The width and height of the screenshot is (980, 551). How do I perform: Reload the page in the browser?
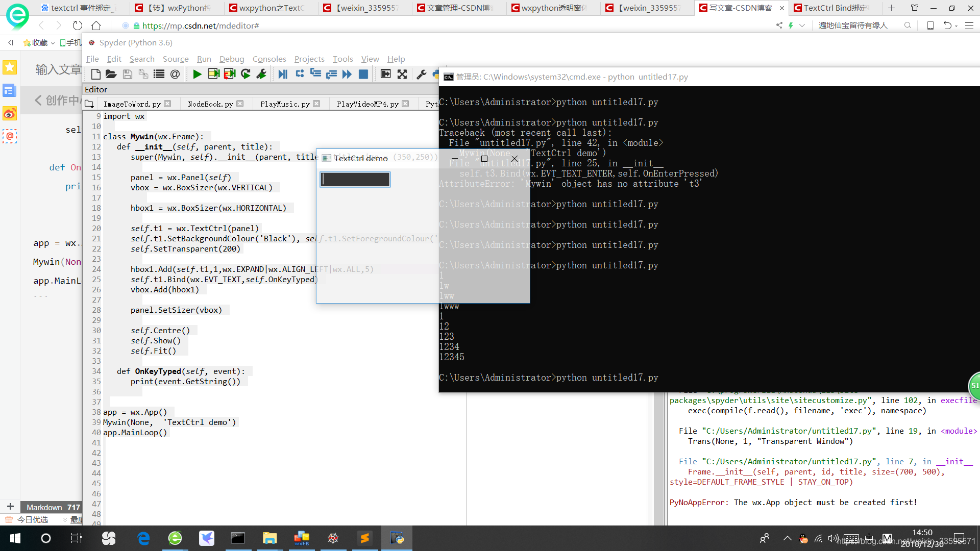pyautogui.click(x=78, y=26)
